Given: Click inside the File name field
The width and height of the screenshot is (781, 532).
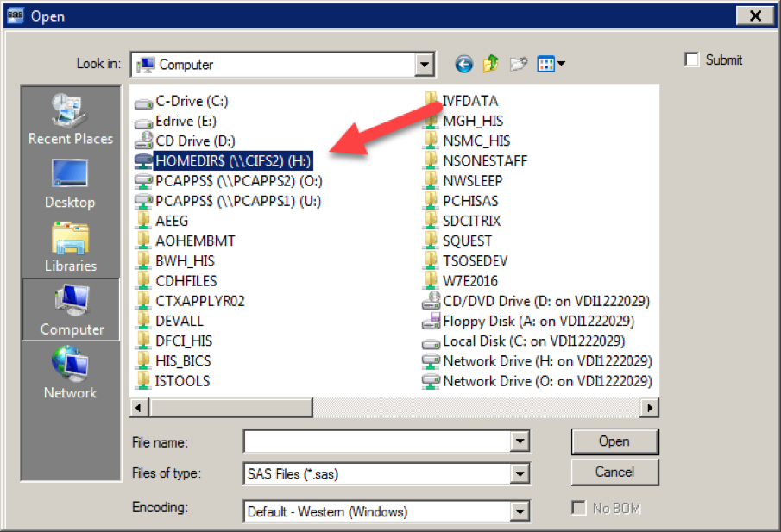Looking at the screenshot, I should [x=377, y=441].
